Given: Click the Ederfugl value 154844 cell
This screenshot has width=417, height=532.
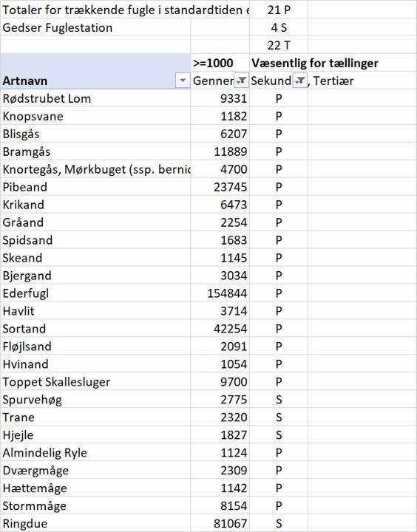Looking at the screenshot, I should point(220,293).
